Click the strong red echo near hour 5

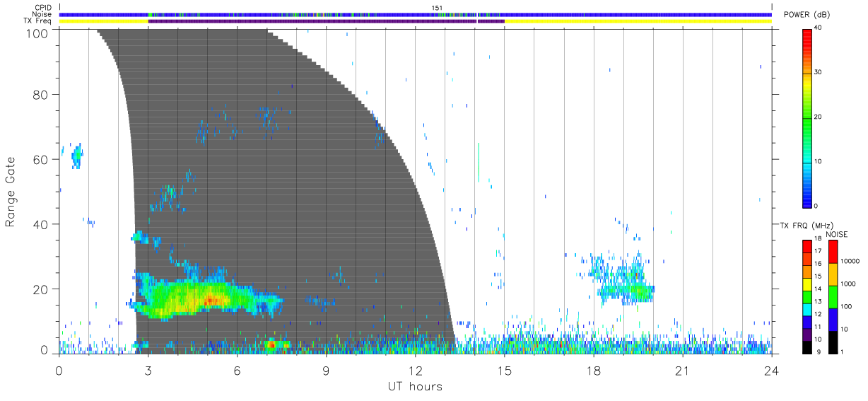pyautogui.click(x=212, y=301)
